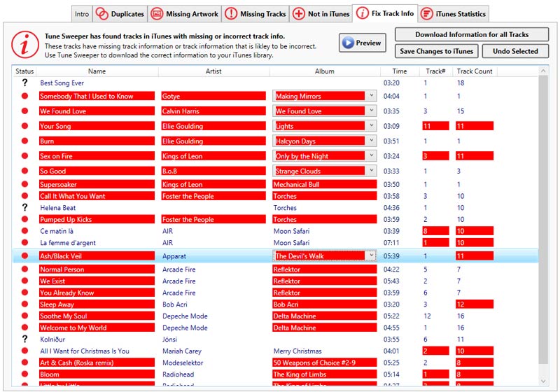Click question mark status for Kolniður
The width and height of the screenshot is (560, 392).
(x=24, y=339)
